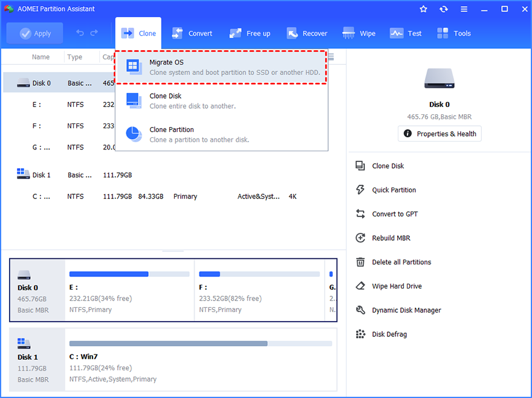Screen dimensions: 532x398
Task: Undo the last pending operation
Action: [80, 33]
